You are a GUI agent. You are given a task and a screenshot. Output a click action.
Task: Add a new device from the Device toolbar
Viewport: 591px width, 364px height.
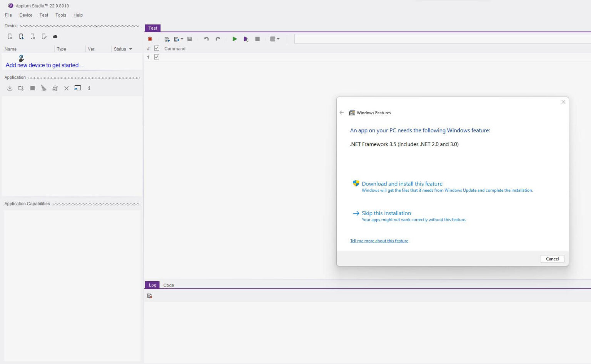tap(21, 36)
